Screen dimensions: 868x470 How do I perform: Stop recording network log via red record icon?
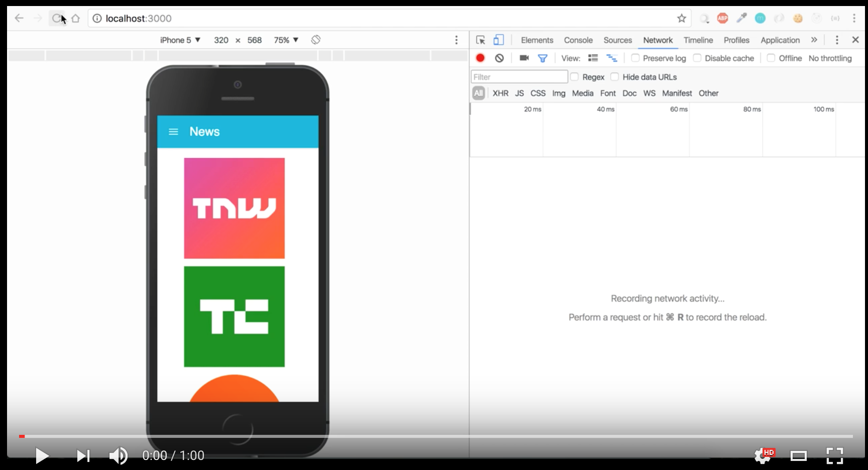tap(480, 58)
